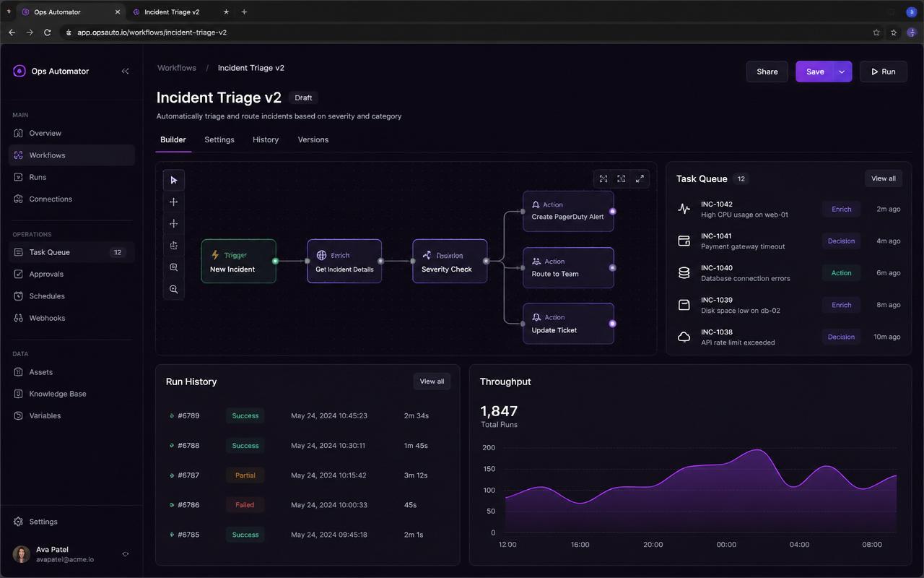Click the globe icon on Enrich node
This screenshot has width=924, height=578.
point(321,255)
